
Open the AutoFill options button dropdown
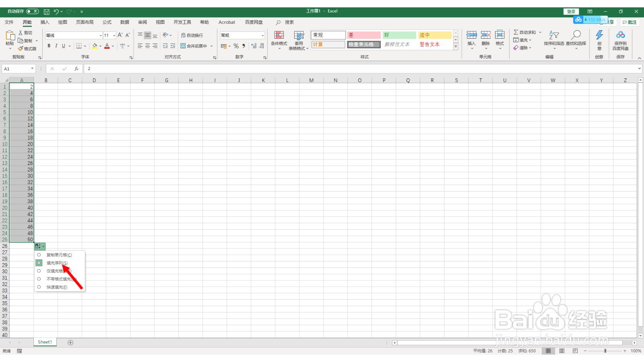[x=40, y=246]
